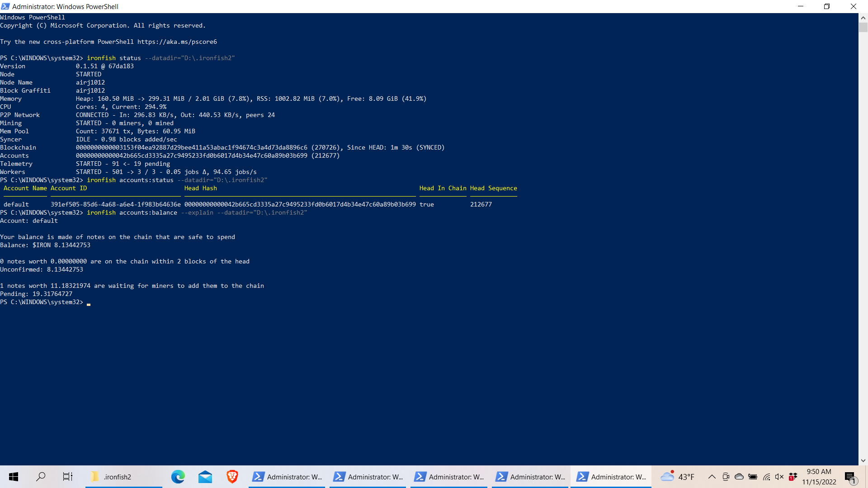Click account ID 391ef505-85d6-4a68-a6e4-1f983b64636e
The width and height of the screenshot is (868, 488).
[116, 205]
